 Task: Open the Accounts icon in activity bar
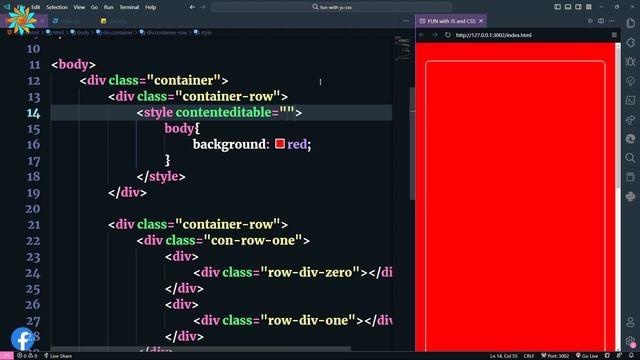pos(631,322)
